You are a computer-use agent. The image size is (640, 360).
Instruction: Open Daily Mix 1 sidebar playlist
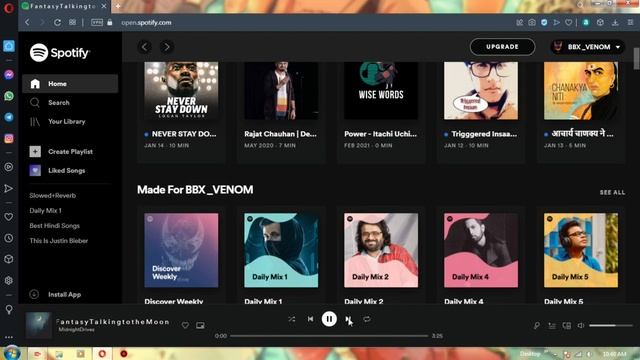click(45, 211)
